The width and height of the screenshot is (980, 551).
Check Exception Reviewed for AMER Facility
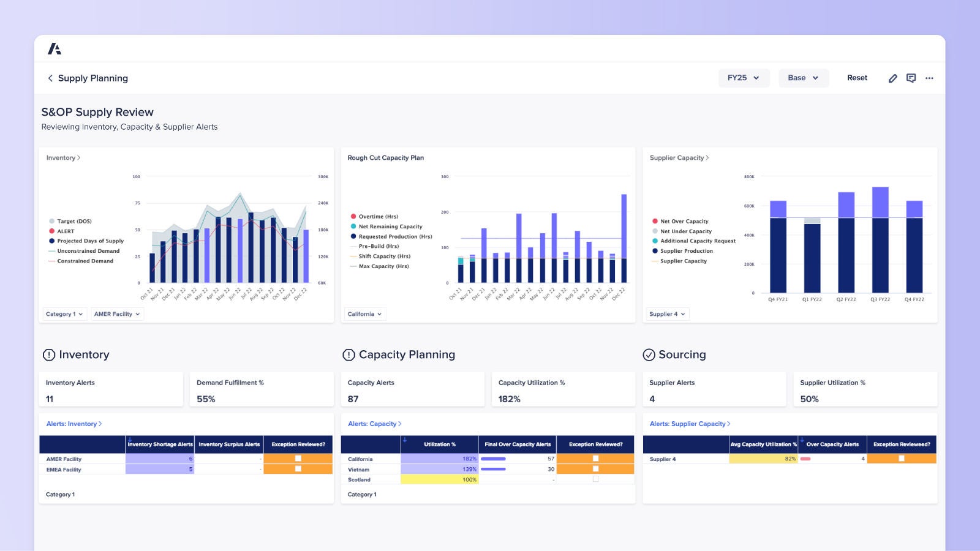click(x=298, y=459)
